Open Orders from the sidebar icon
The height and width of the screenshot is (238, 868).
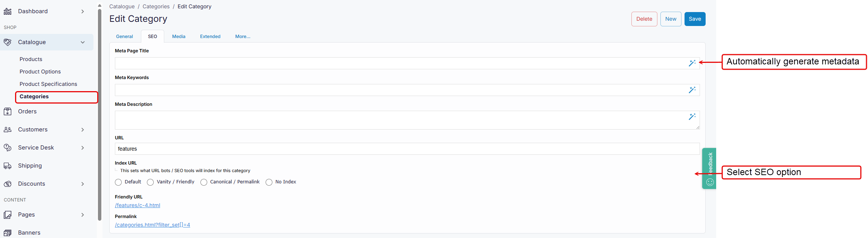tap(8, 111)
